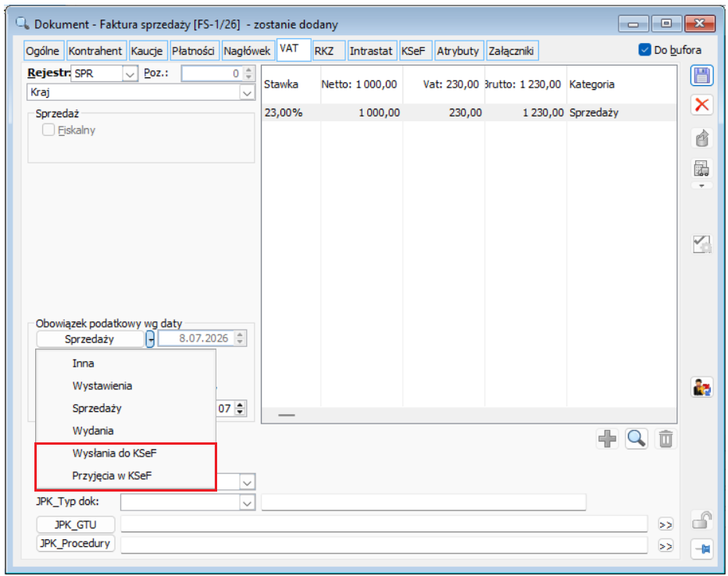Choose Inna from the date menu
Image resolution: width=728 pixels, height=576 pixels.
pyautogui.click(x=126, y=363)
